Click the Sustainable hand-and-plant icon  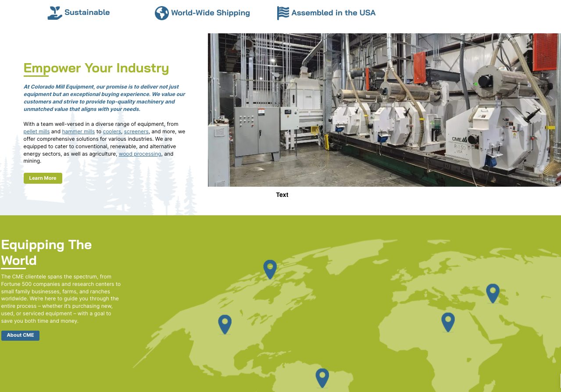(55, 13)
